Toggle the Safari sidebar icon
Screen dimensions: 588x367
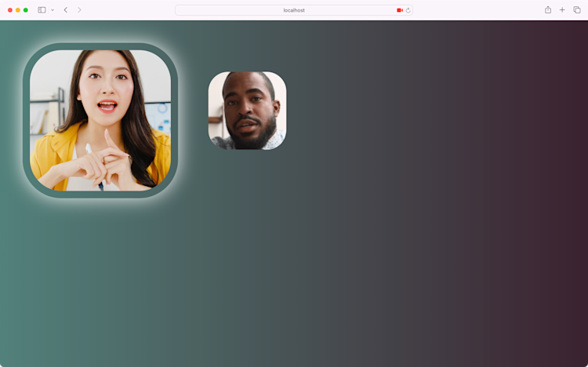(42, 10)
